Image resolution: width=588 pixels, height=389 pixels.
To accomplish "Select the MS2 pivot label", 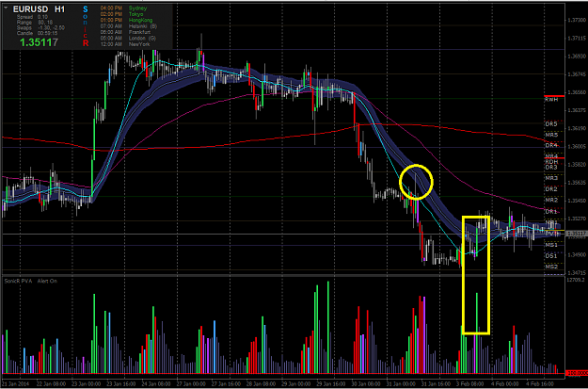I will 551,267.
